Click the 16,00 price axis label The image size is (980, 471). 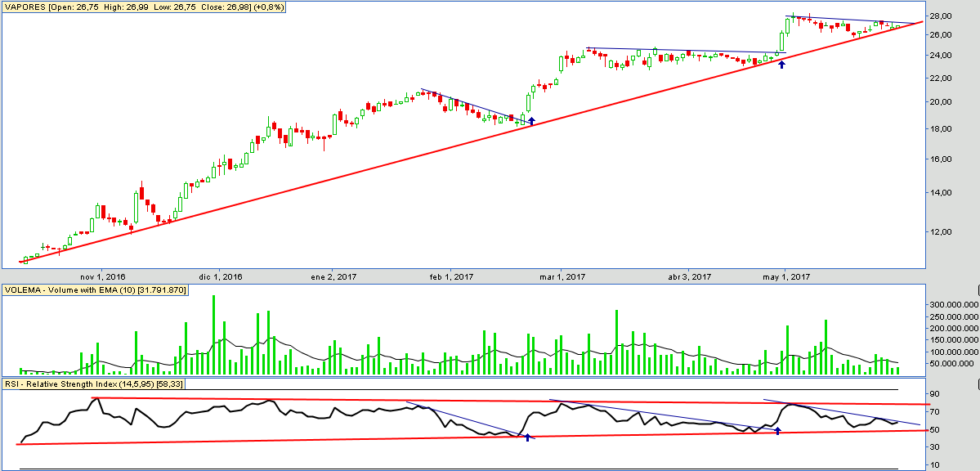942,159
